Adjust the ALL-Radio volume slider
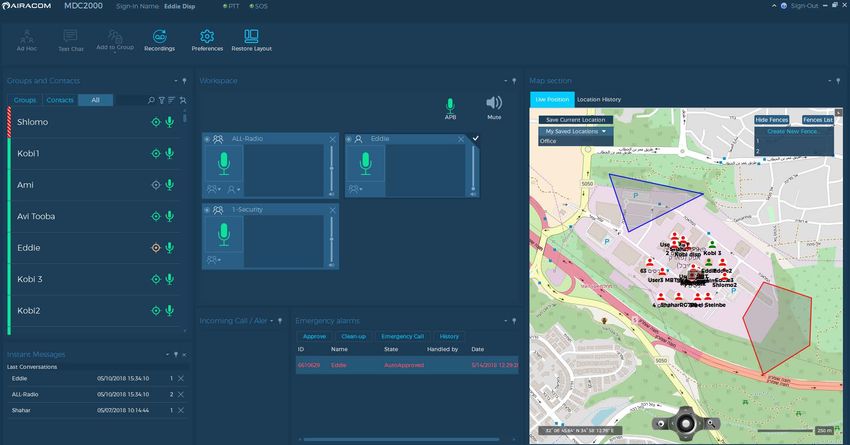 pyautogui.click(x=332, y=167)
